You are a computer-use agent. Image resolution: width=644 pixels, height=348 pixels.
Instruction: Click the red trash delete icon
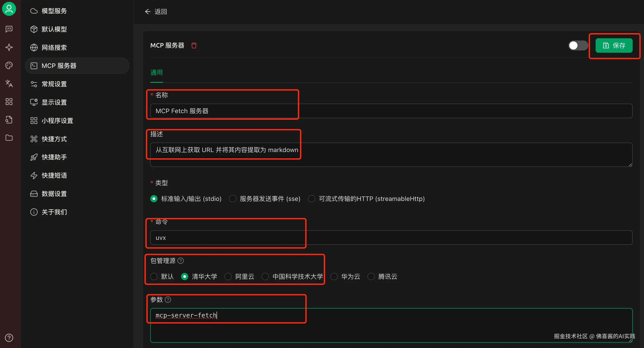(x=194, y=45)
